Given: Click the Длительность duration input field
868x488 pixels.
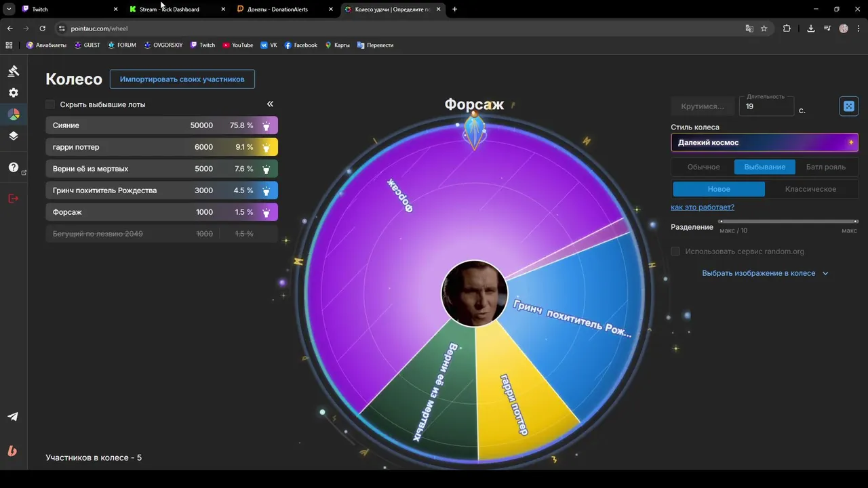Looking at the screenshot, I should coord(766,106).
